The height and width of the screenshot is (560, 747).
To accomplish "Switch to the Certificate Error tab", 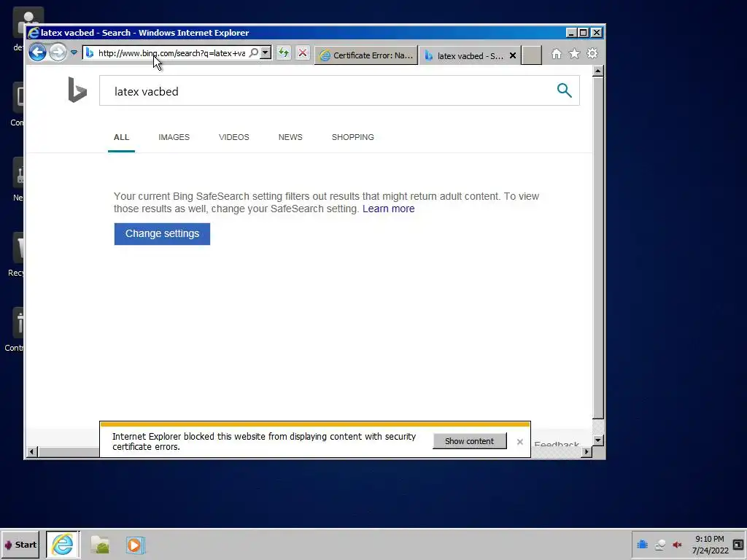I will click(x=366, y=55).
